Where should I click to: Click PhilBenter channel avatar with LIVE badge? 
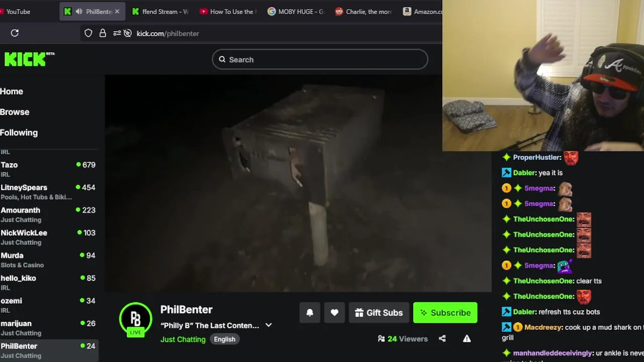pos(135,319)
